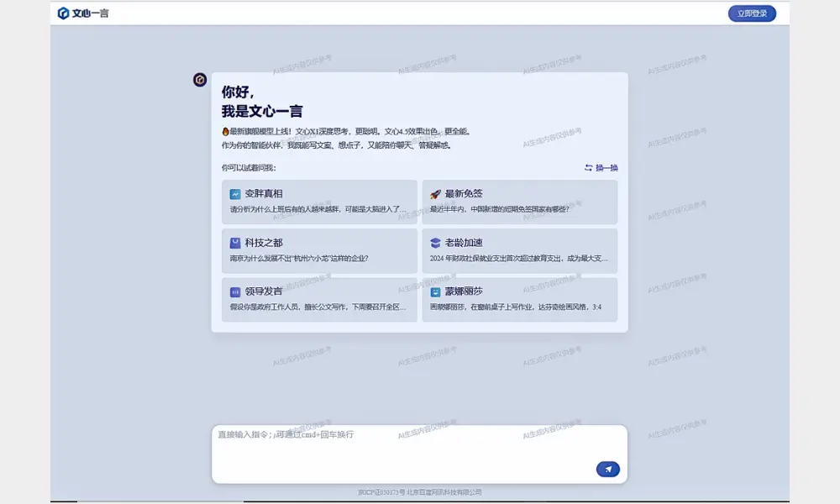
Task: Click the assistant avatar icon beside greeting
Action: click(x=200, y=80)
